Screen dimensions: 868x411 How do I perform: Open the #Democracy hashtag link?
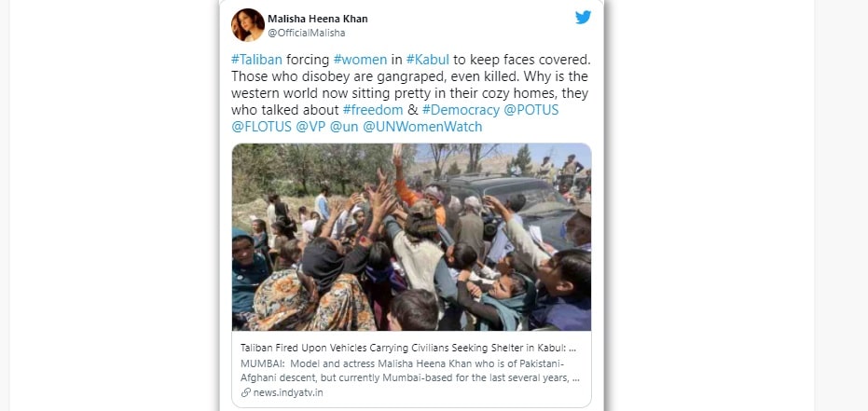461,110
